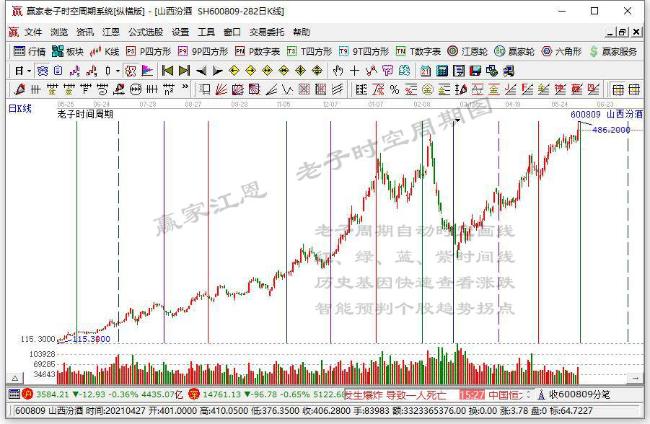Screen dimensions: 650x424
Task: Select the zigzag wave line tool
Action: [x=287, y=89]
